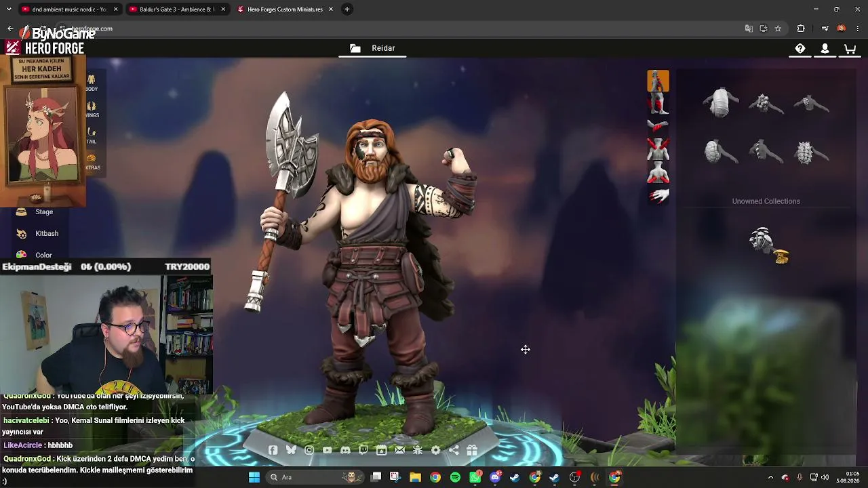
Task: Open the Kitbash menu
Action: 38,233
